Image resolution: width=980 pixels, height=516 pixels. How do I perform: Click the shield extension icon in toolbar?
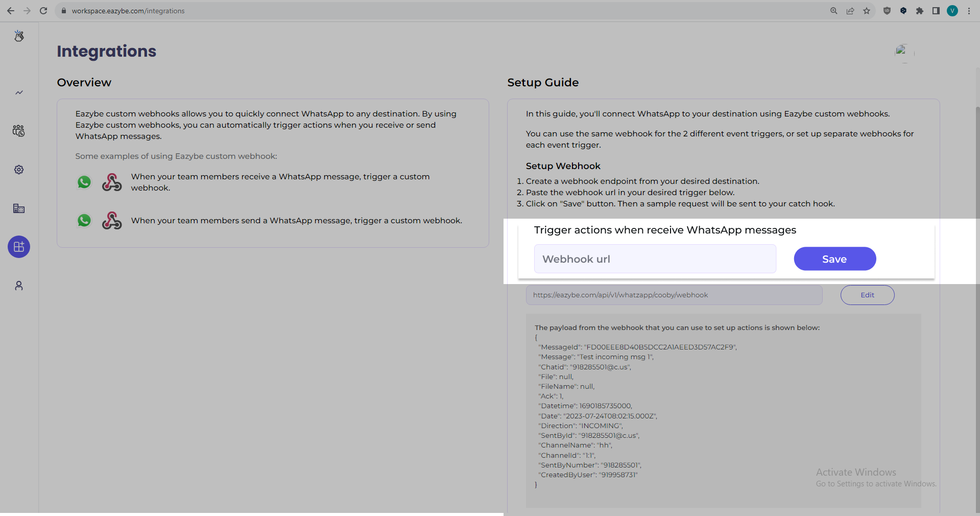click(x=887, y=11)
